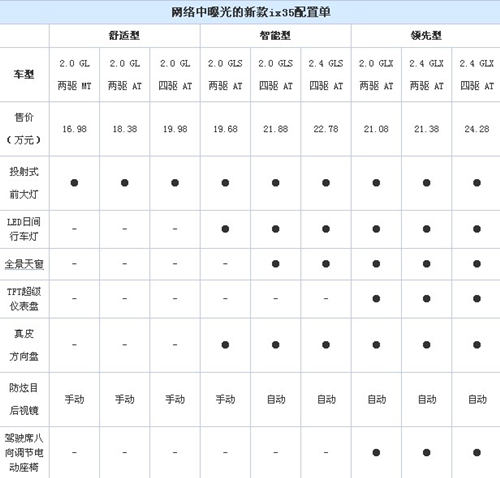Click the price 22.78
500x478 pixels.
(x=326, y=129)
